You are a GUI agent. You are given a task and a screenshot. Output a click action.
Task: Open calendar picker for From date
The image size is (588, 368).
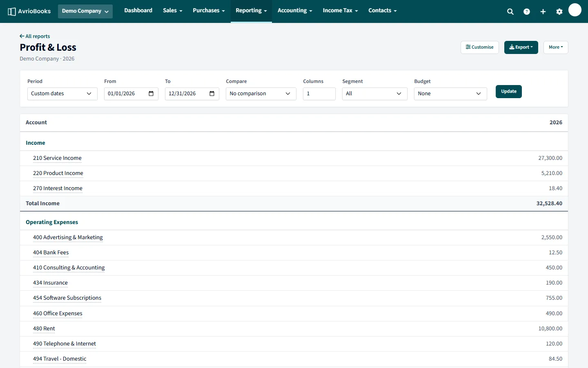pos(151,94)
